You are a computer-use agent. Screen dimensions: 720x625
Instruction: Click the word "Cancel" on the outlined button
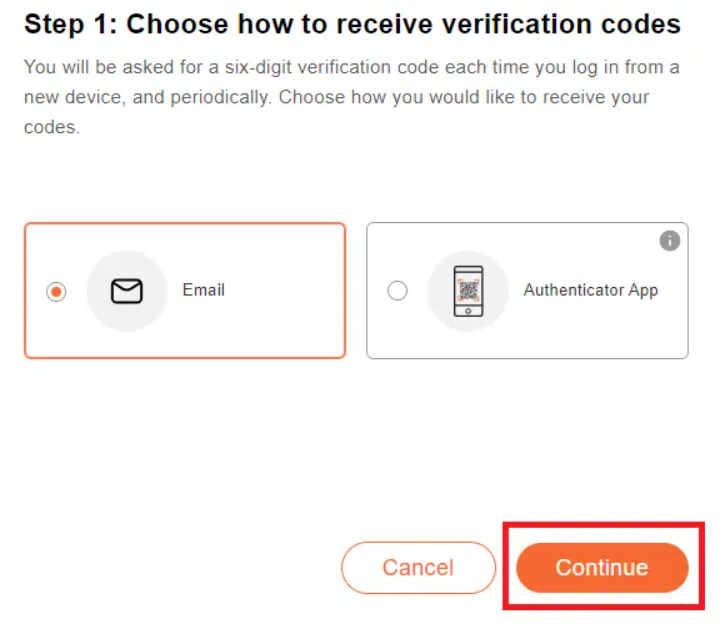point(418,568)
